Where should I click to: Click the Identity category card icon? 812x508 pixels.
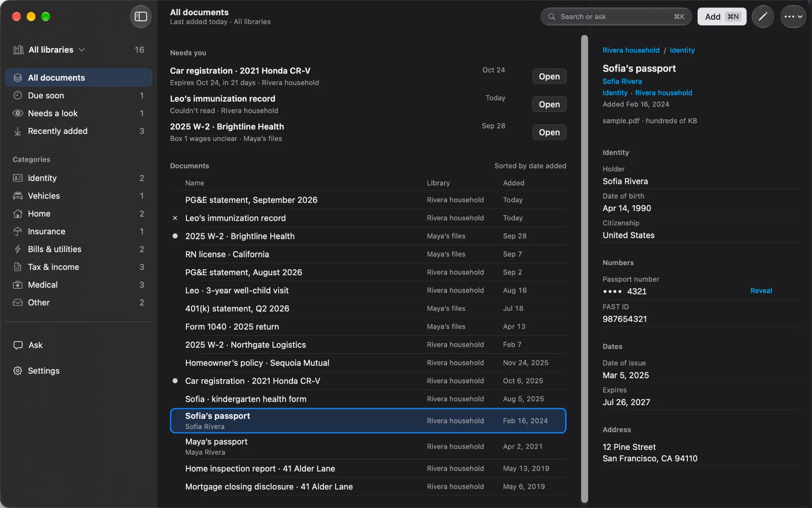[18, 178]
